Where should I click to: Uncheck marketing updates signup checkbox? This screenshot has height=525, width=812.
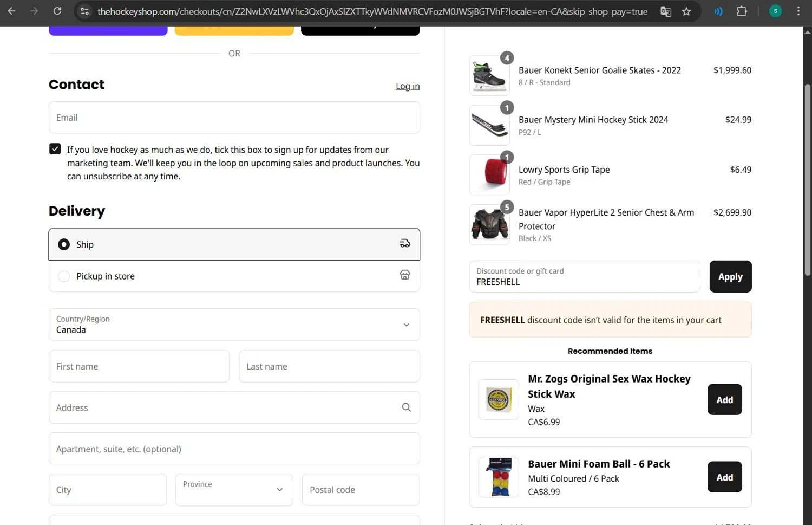coord(55,149)
